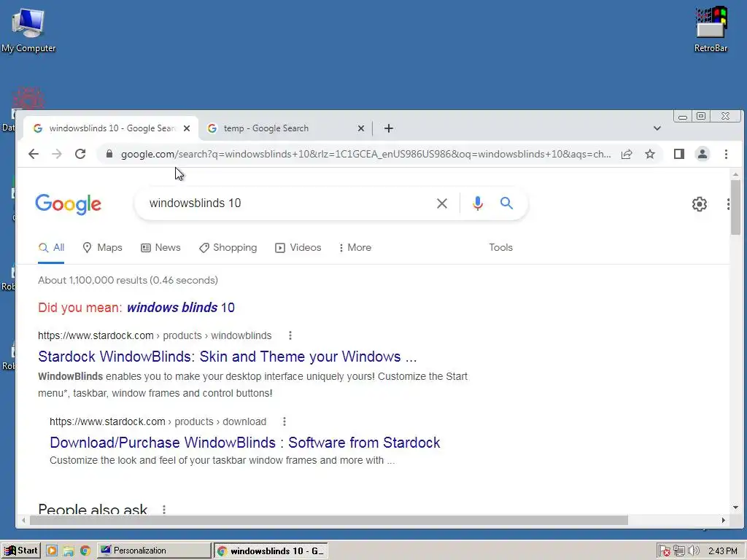The width and height of the screenshot is (747, 560).
Task: Go back using Chrome's back arrow
Action: (x=34, y=154)
